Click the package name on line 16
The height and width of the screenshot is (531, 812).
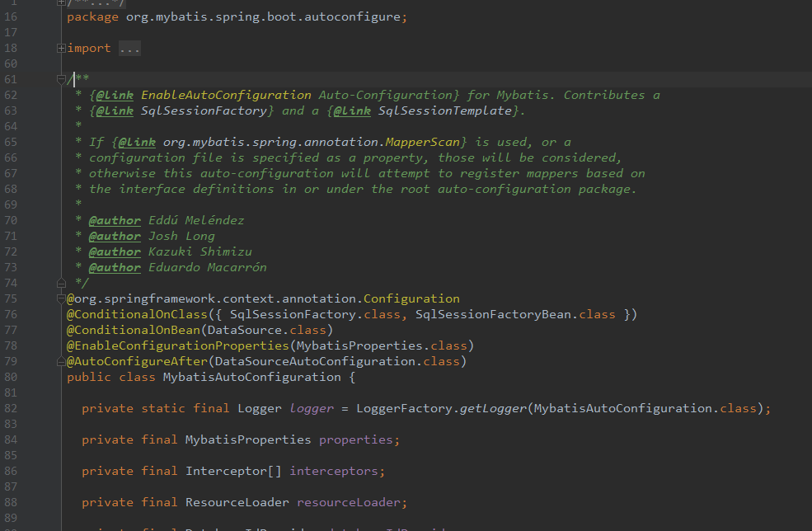[x=263, y=16]
